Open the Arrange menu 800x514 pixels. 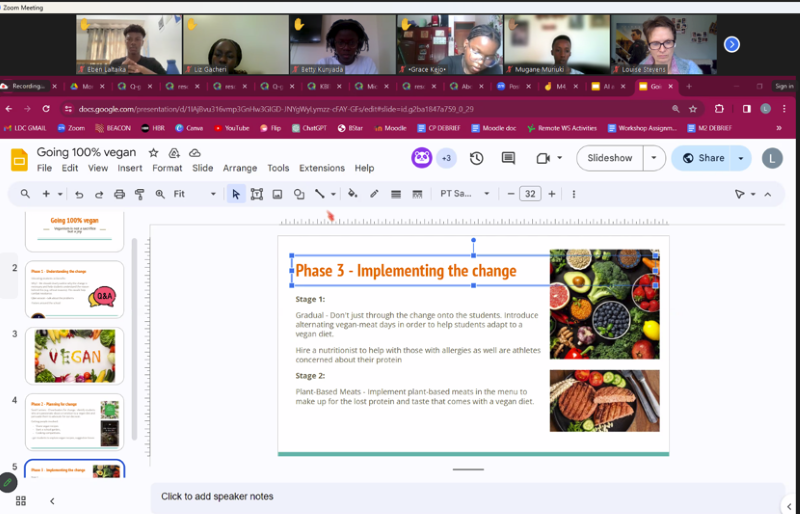point(240,168)
